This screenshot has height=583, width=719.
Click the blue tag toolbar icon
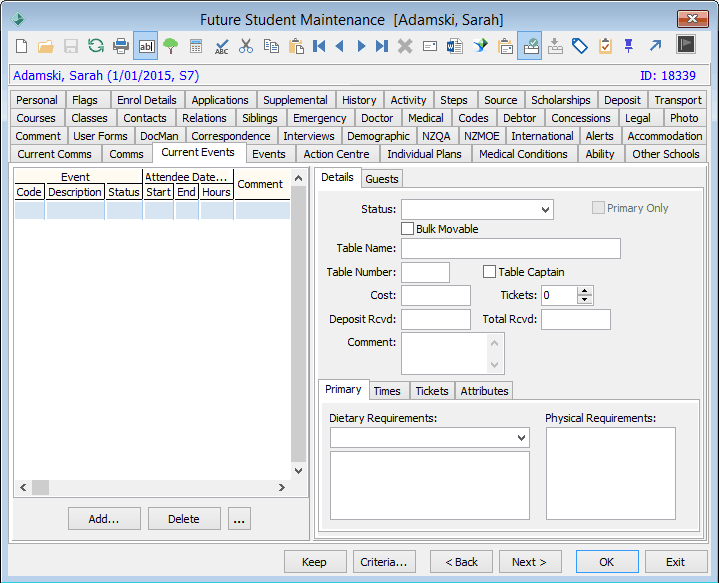pyautogui.click(x=580, y=46)
